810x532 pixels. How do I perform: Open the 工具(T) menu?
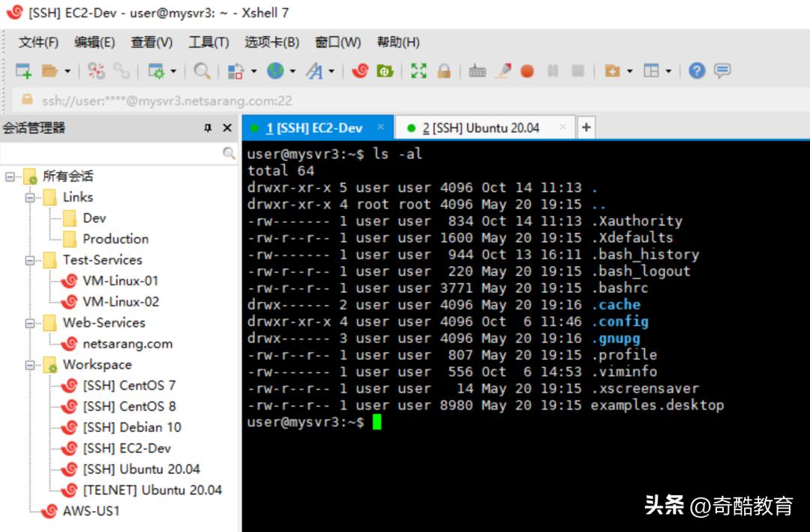point(208,43)
